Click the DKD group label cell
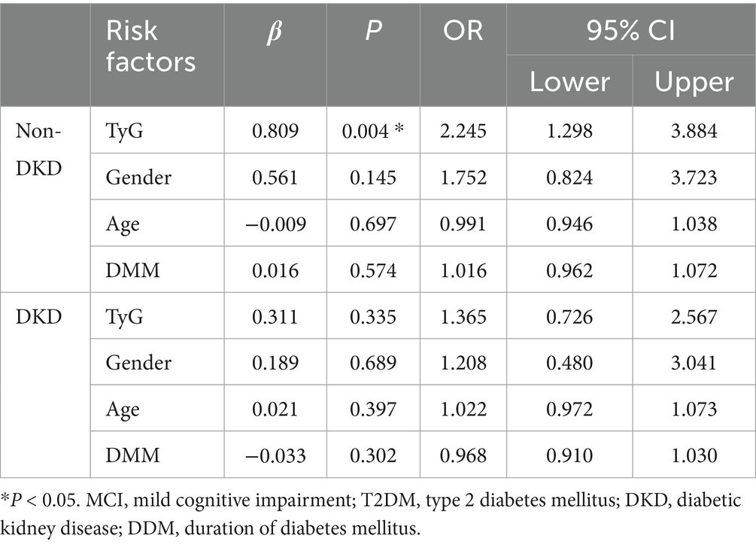Viewport: 756px width, 545px height. (36, 315)
